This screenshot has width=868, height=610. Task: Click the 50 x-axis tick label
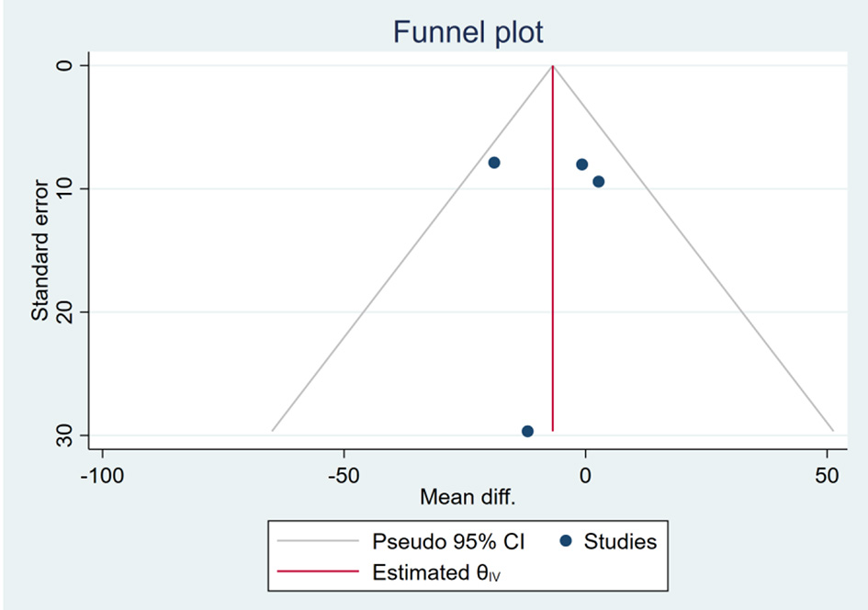click(828, 476)
